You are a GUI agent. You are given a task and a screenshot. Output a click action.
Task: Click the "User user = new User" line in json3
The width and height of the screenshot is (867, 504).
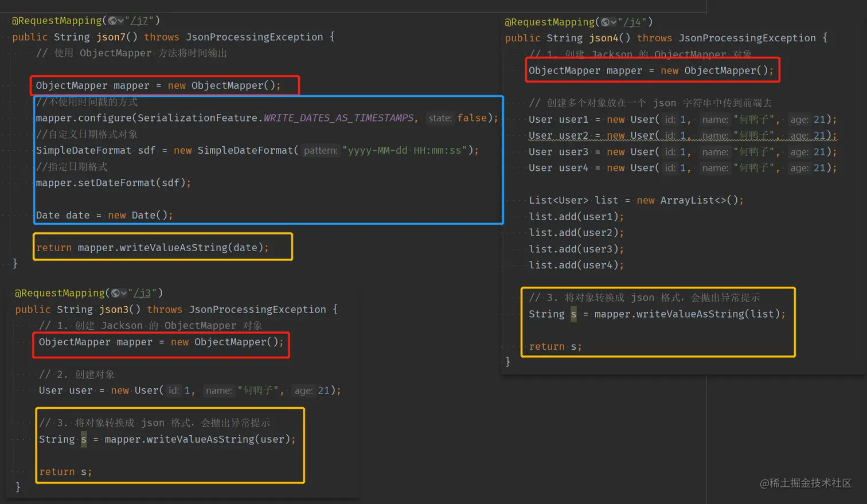point(190,390)
